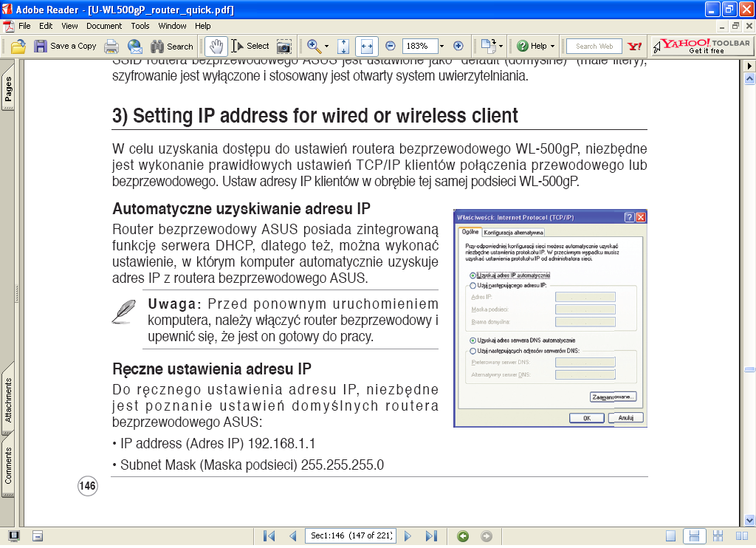Viewport: 756px width, 548px height.
Task: Click the vertical scrollbar down arrow
Action: 750,521
